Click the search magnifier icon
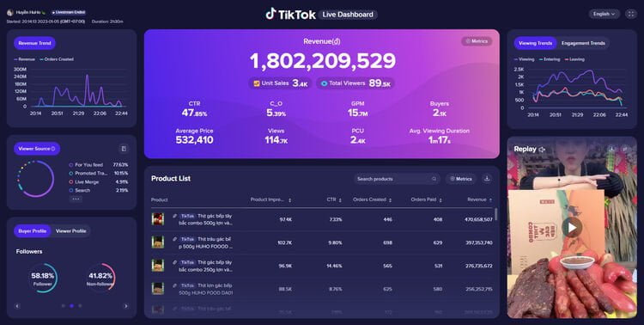The width and height of the screenshot is (644, 325). (x=434, y=179)
